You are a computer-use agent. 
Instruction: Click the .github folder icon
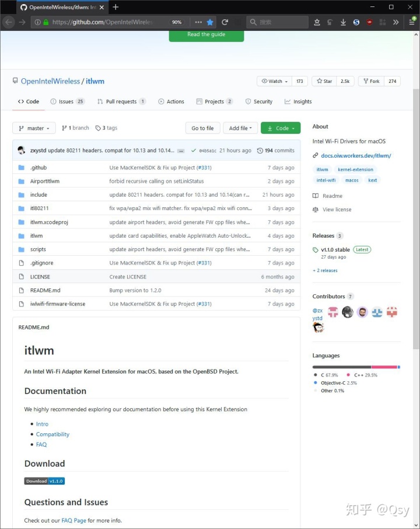tap(21, 168)
